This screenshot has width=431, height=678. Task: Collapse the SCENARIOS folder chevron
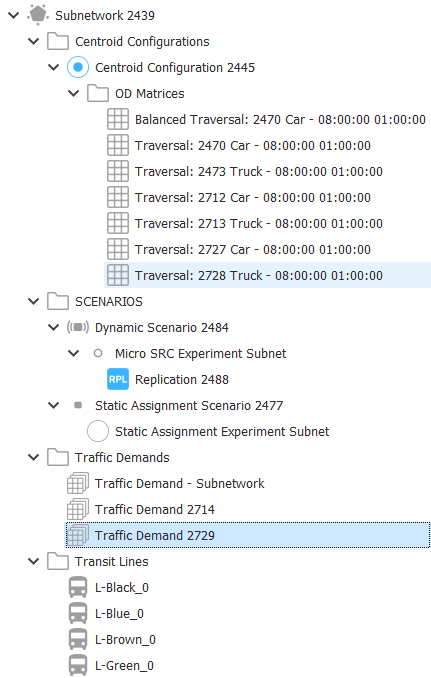34,301
